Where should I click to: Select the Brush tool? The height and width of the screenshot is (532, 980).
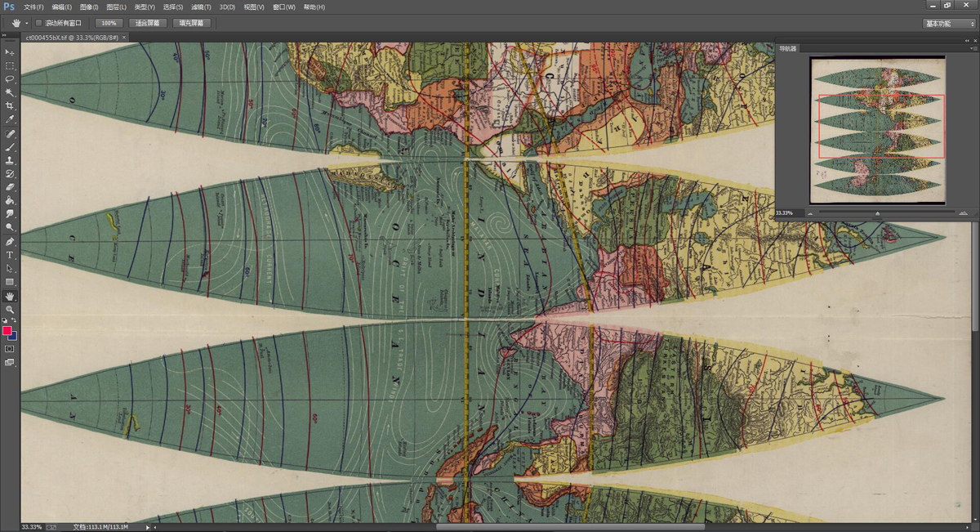[10, 147]
